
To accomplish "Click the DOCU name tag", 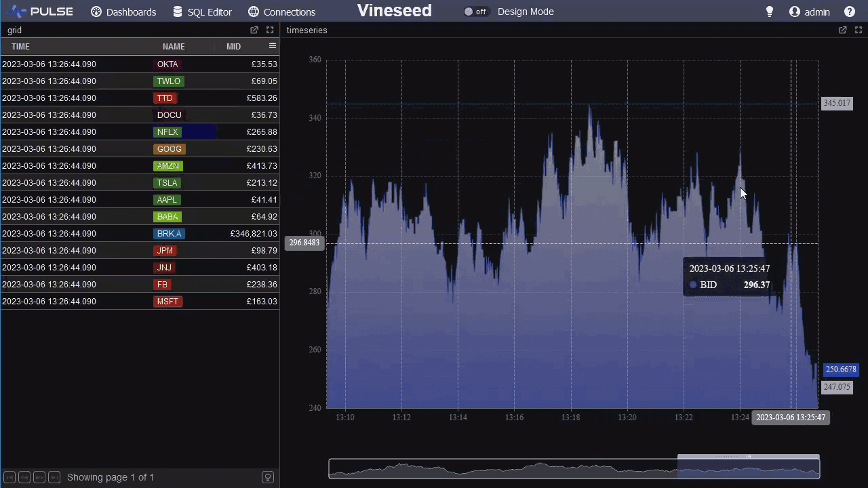I will (x=169, y=115).
